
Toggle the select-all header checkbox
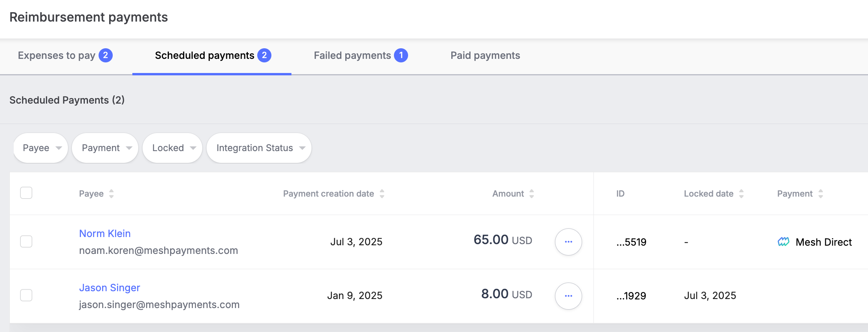click(26, 193)
